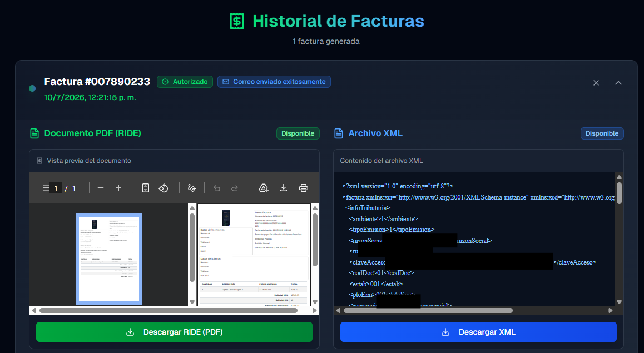Image resolution: width=644 pixels, height=353 pixels.
Task: Click the XML panel horizontal scrollbar thumb
Action: pos(428,310)
